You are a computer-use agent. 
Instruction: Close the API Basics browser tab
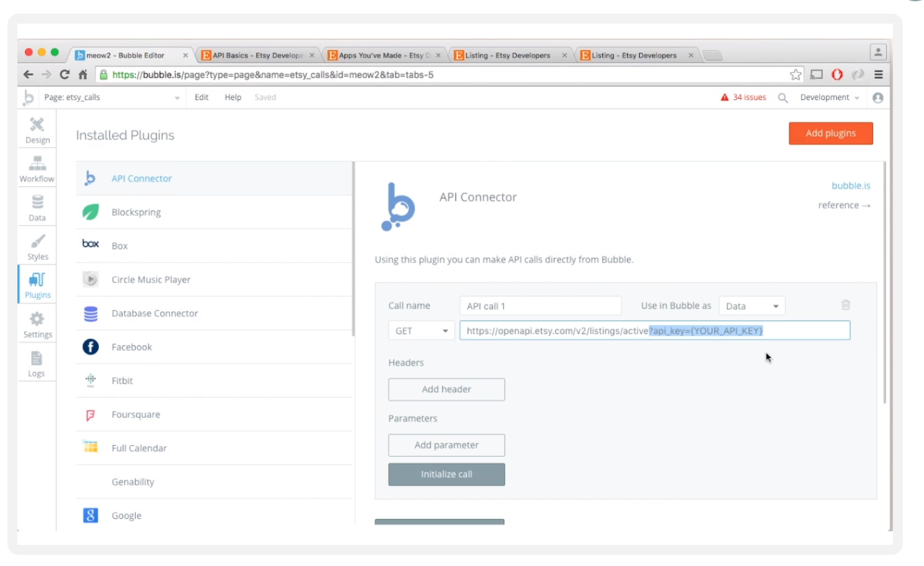coord(312,55)
